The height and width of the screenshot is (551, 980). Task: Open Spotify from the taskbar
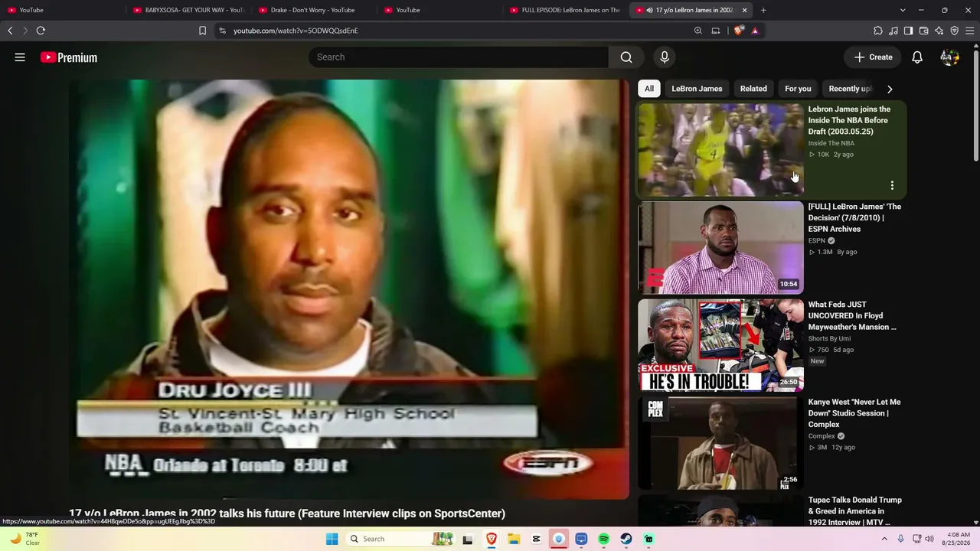tap(603, 539)
